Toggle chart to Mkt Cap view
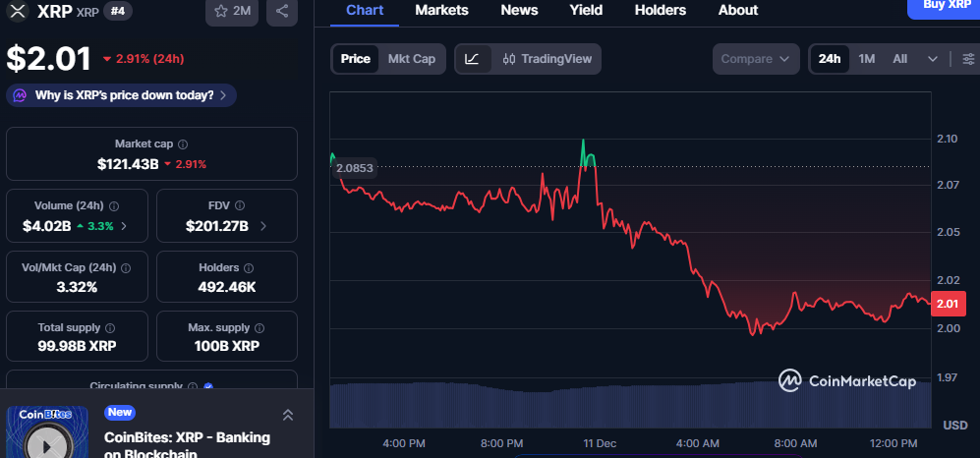Screen dimensions: 980x458 click(412, 59)
